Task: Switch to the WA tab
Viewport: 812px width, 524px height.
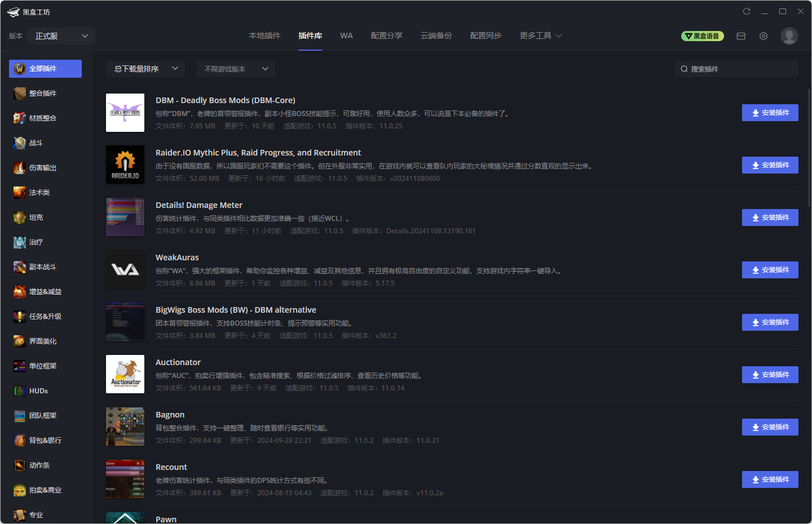Action: point(346,36)
